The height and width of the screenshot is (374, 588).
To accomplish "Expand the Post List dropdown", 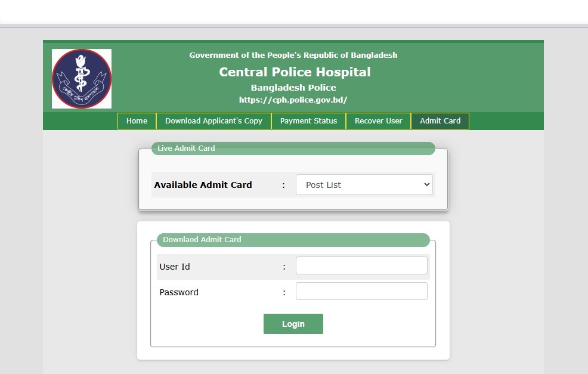I will pos(364,184).
